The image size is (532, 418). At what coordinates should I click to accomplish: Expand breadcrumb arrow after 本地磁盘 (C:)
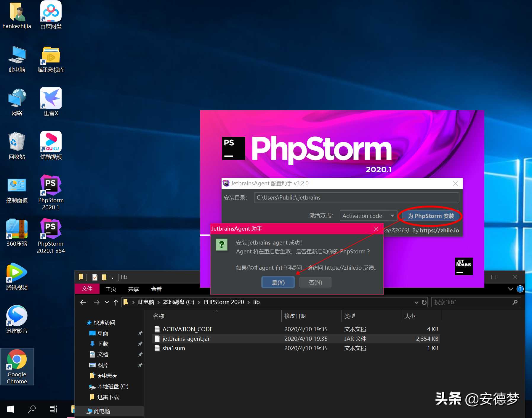199,302
